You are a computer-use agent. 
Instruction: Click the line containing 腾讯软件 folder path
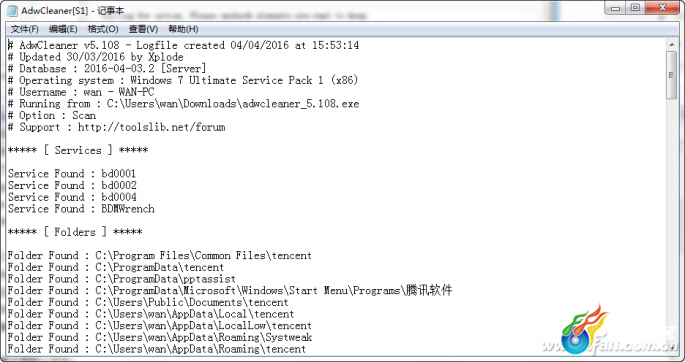pyautogui.click(x=230, y=290)
